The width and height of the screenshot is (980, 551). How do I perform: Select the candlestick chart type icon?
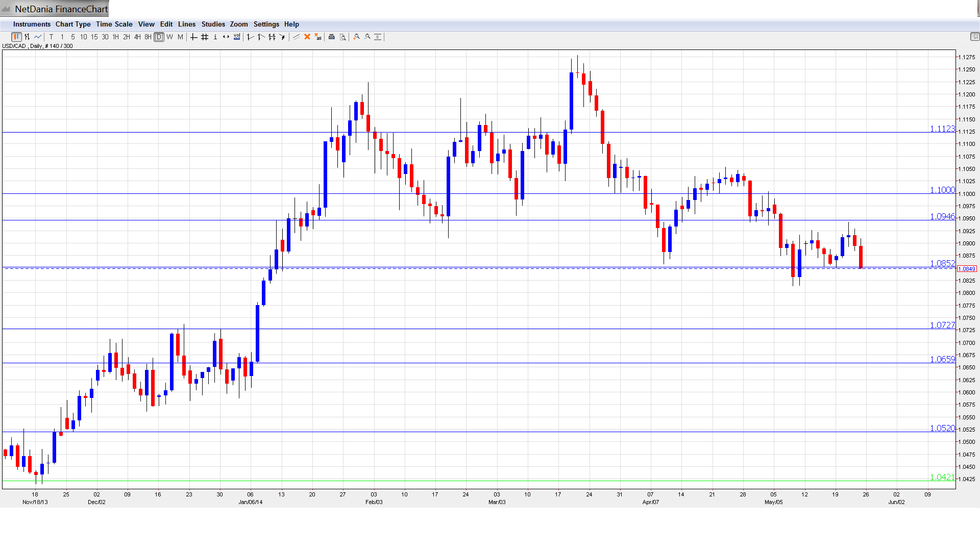[x=16, y=37]
